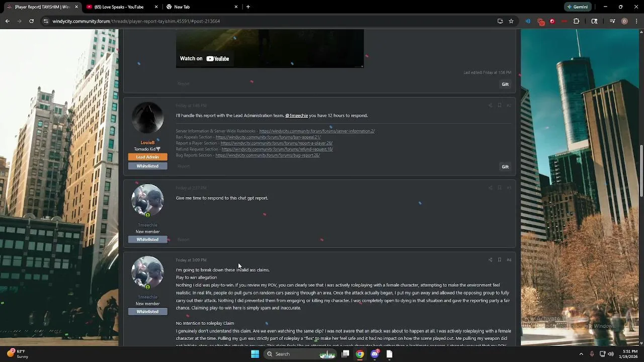The image size is (644, 362).
Task: Click the Gift button on first post
Action: click(x=505, y=84)
